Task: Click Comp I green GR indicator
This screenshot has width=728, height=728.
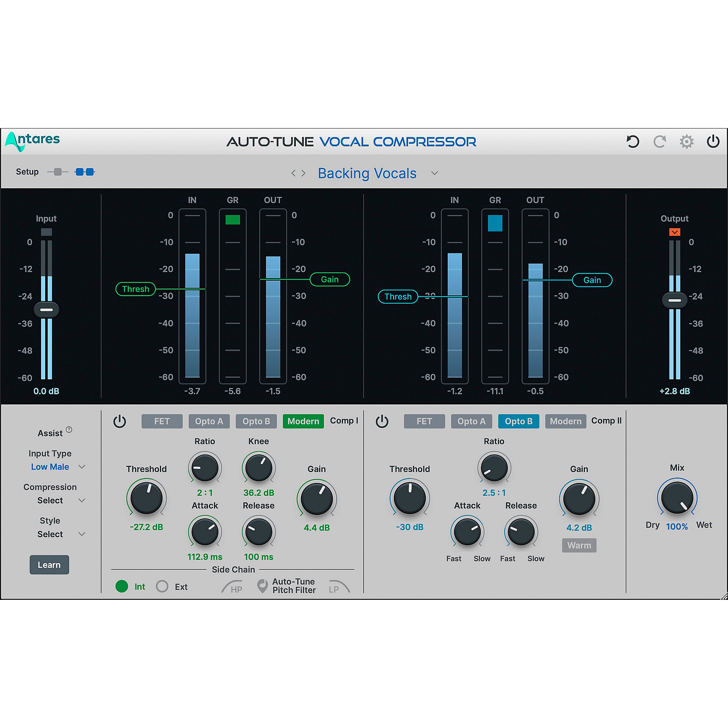Action: tap(233, 220)
